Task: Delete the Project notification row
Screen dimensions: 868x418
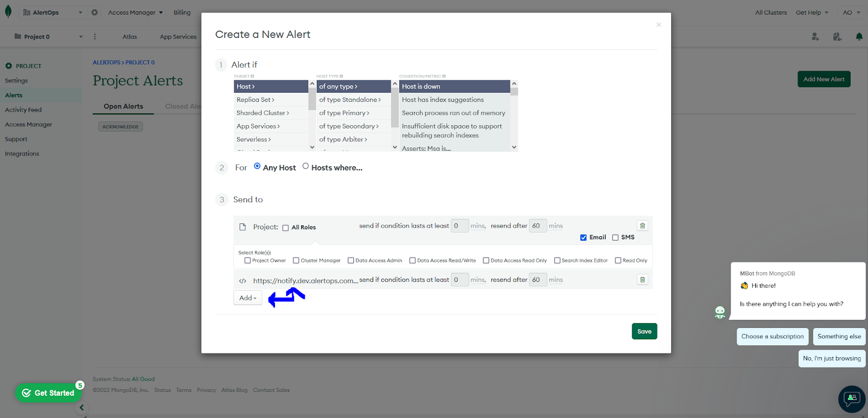Action: point(642,226)
